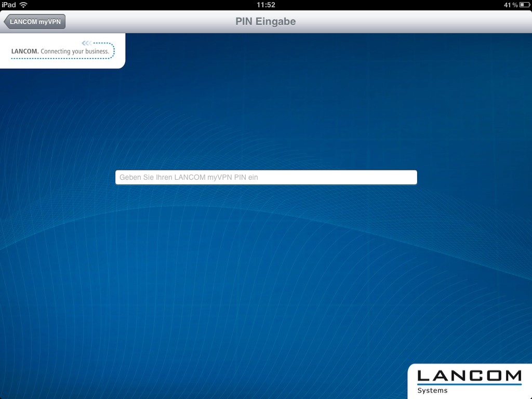The width and height of the screenshot is (532, 399).
Task: Tap the 11:52 clock in status bar
Action: coord(265,5)
